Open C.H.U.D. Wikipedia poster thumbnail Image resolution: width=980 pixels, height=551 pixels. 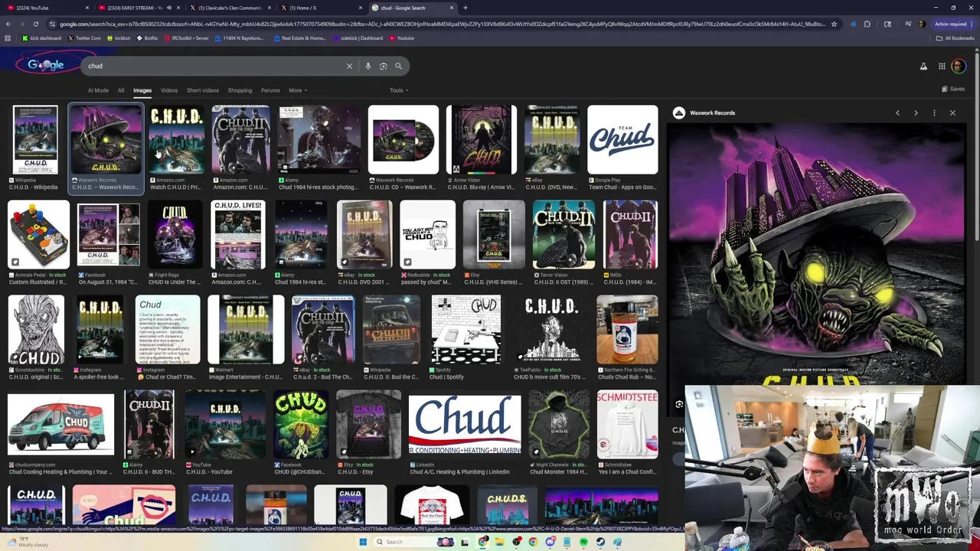35,139
